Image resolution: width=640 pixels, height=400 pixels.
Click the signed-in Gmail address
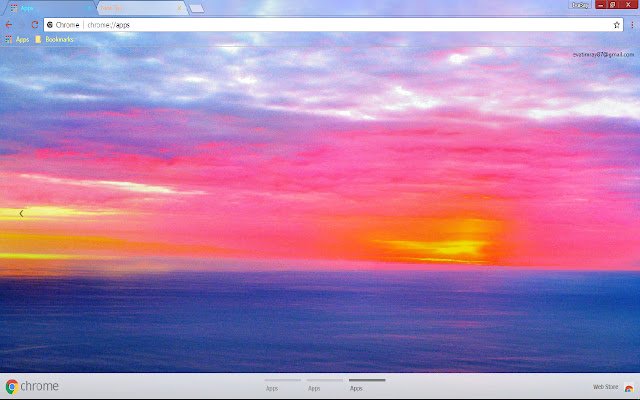(x=603, y=55)
